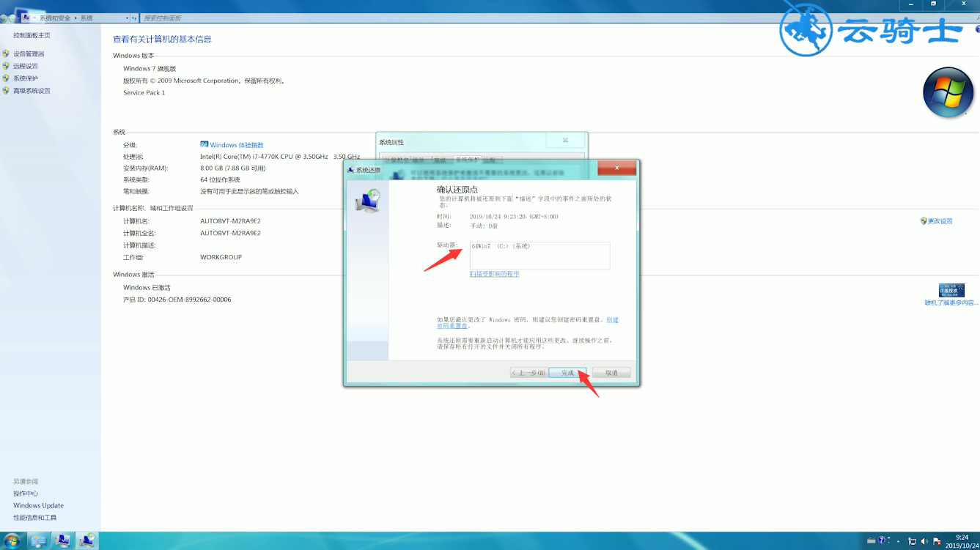Click 更改设置 beside computer name

[x=940, y=221]
